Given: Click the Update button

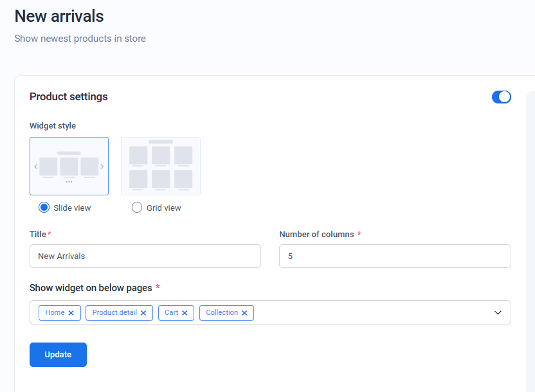Looking at the screenshot, I should click(58, 355).
